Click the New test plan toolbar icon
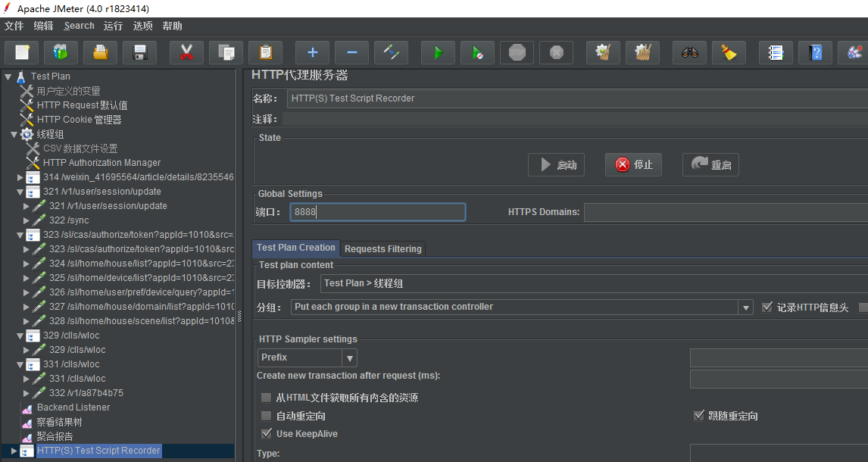The width and height of the screenshot is (868, 462). click(x=22, y=52)
